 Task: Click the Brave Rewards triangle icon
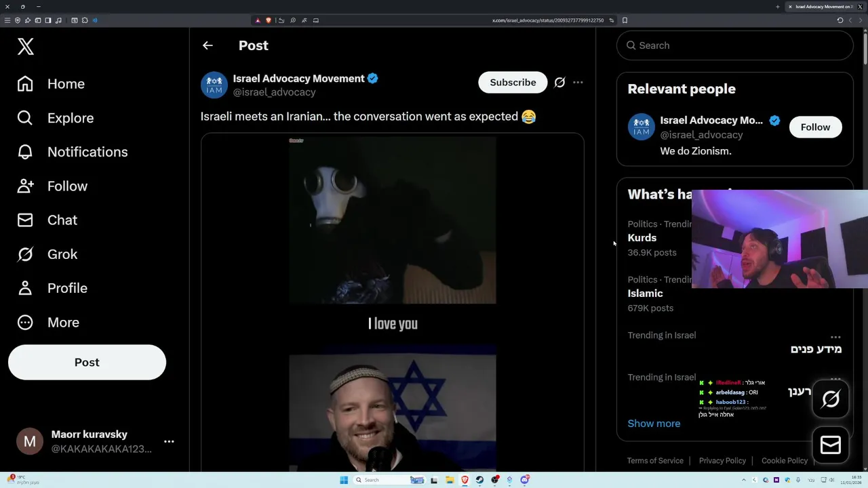(x=258, y=20)
